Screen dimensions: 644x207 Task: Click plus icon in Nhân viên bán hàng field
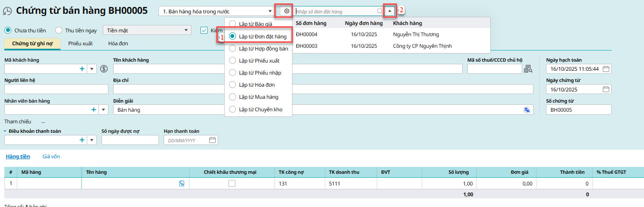click(x=94, y=110)
